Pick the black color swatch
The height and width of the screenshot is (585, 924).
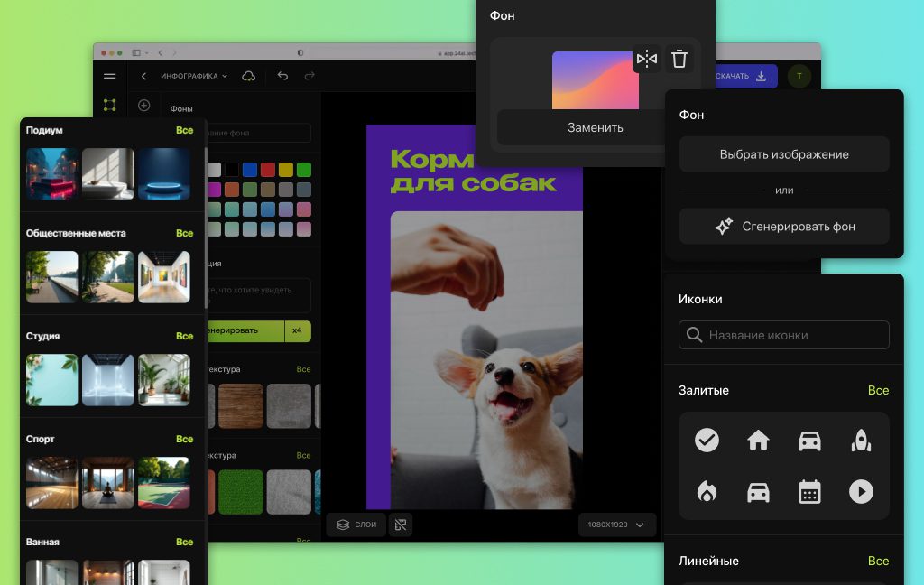click(232, 170)
